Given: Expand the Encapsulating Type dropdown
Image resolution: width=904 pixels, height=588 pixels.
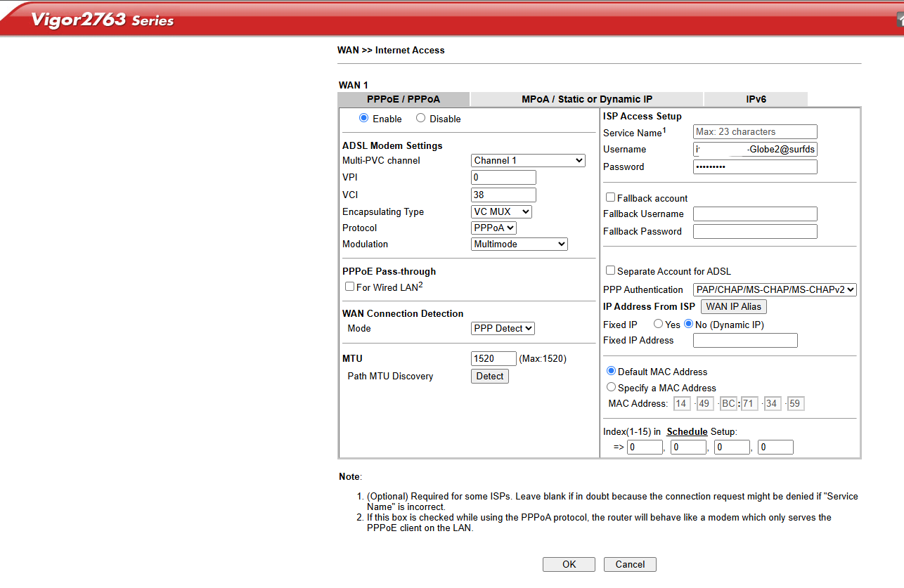Looking at the screenshot, I should pyautogui.click(x=501, y=211).
